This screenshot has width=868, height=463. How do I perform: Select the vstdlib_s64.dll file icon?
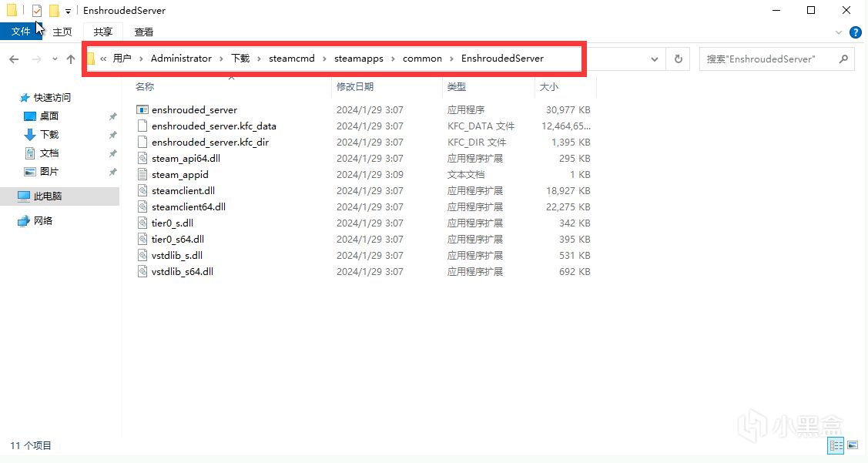click(142, 271)
